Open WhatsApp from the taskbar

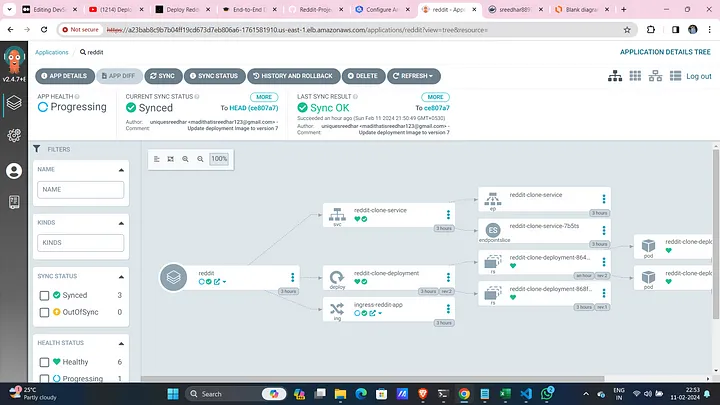(547, 394)
